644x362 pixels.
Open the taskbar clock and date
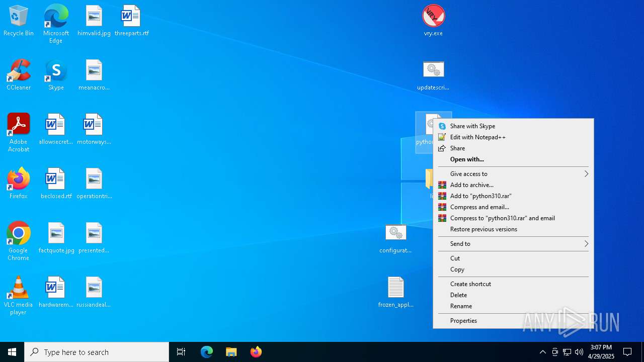tap(601, 352)
